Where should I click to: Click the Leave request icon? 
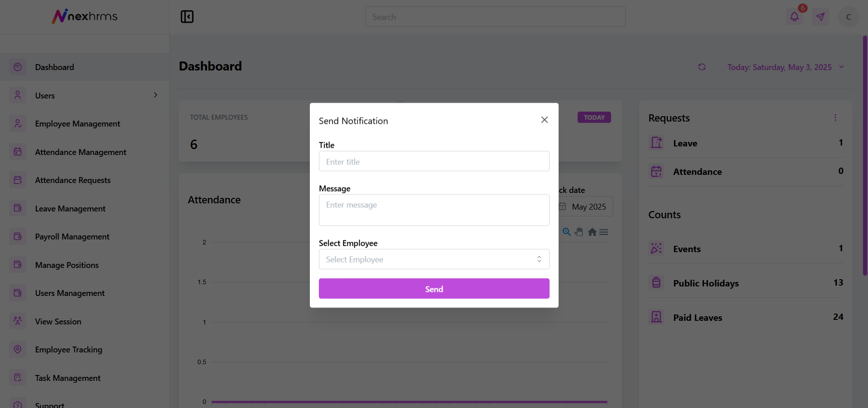coord(656,143)
